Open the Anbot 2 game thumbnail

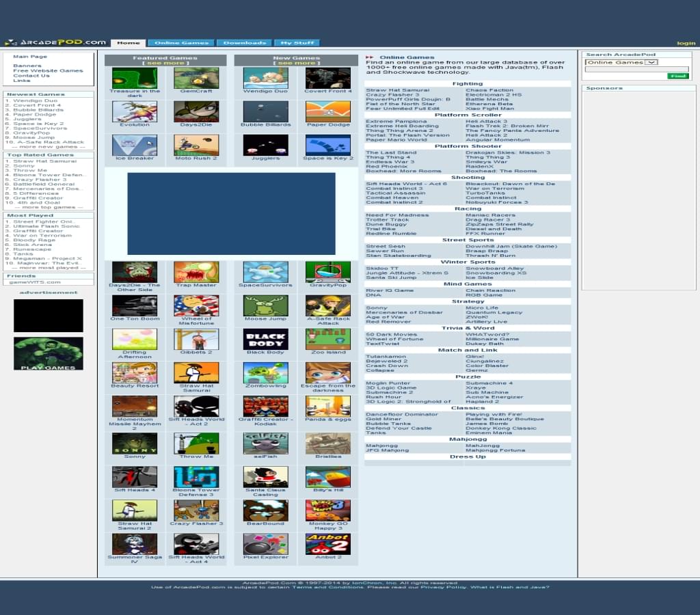pos(328,544)
